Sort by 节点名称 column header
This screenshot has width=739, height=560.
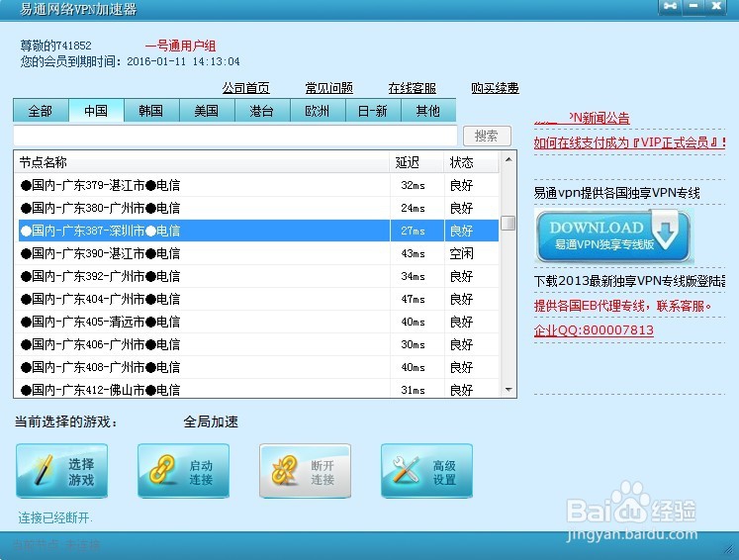[x=202, y=162]
